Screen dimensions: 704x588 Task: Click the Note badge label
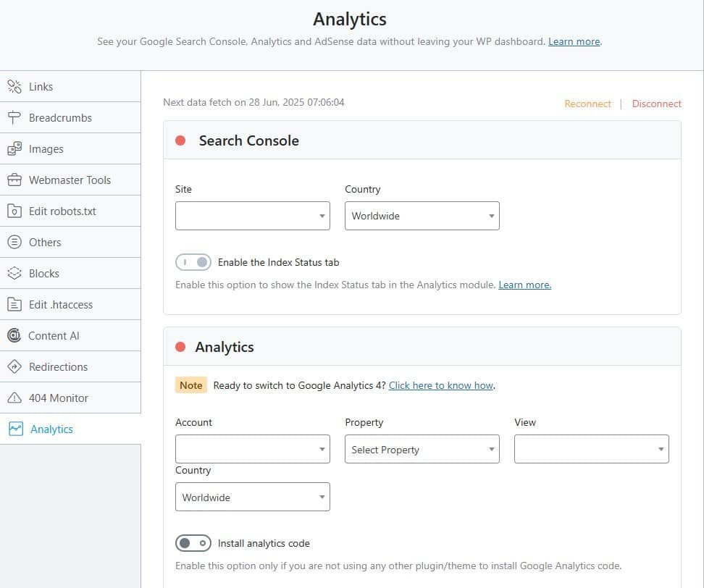tap(190, 385)
